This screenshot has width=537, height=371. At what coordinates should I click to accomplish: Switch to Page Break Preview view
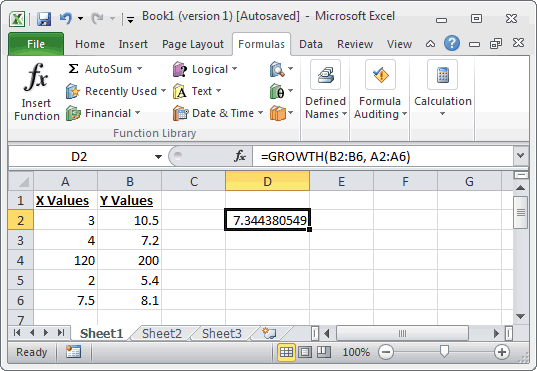point(324,352)
